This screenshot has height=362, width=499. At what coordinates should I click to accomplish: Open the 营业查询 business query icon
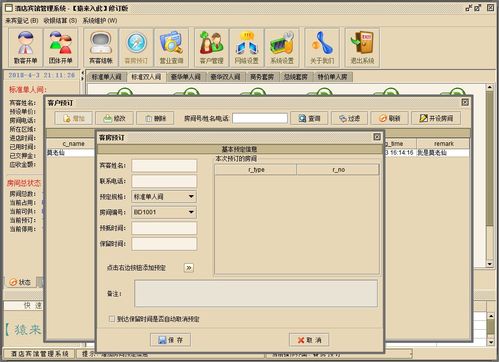tap(171, 47)
